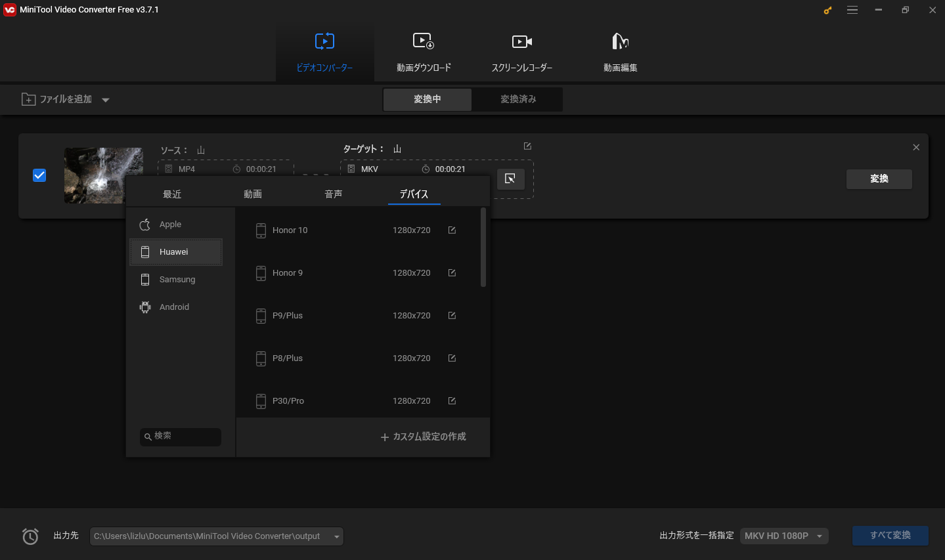Viewport: 945px width, 560px height.
Task: Choose Apple in device list
Action: pos(176,225)
